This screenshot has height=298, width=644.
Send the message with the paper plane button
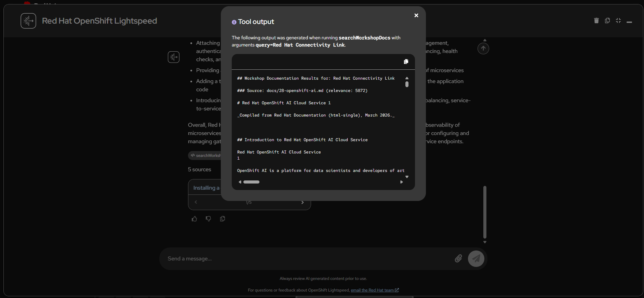tap(476, 259)
